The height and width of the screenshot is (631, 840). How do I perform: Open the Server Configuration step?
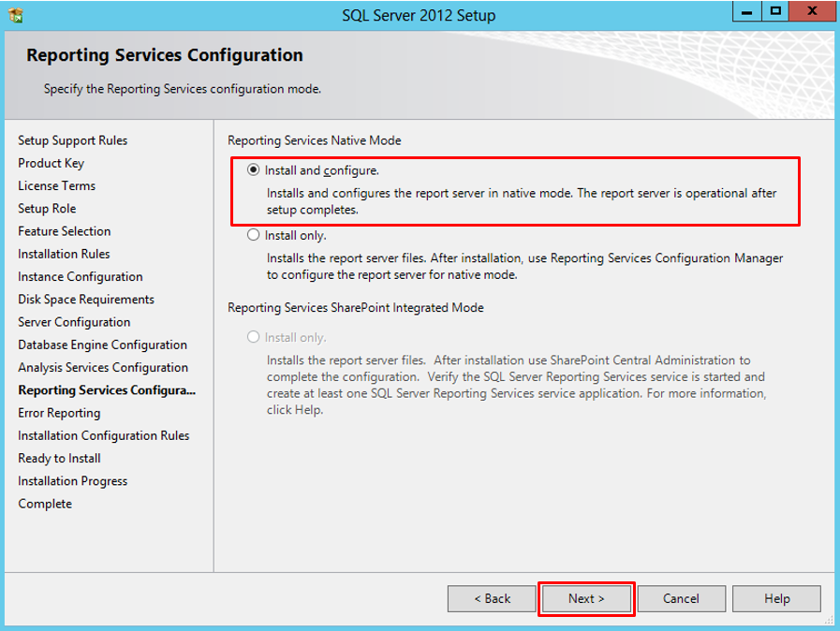coord(74,322)
